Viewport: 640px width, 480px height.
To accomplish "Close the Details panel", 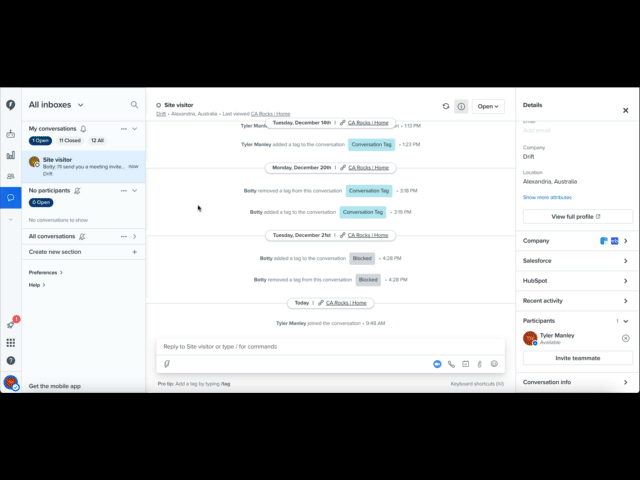I will point(625,111).
